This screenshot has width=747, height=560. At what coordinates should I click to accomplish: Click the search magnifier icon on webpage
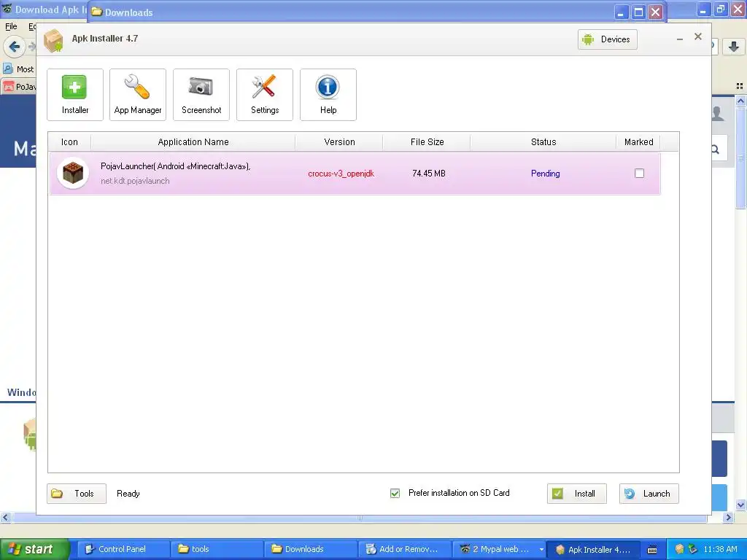(x=716, y=149)
